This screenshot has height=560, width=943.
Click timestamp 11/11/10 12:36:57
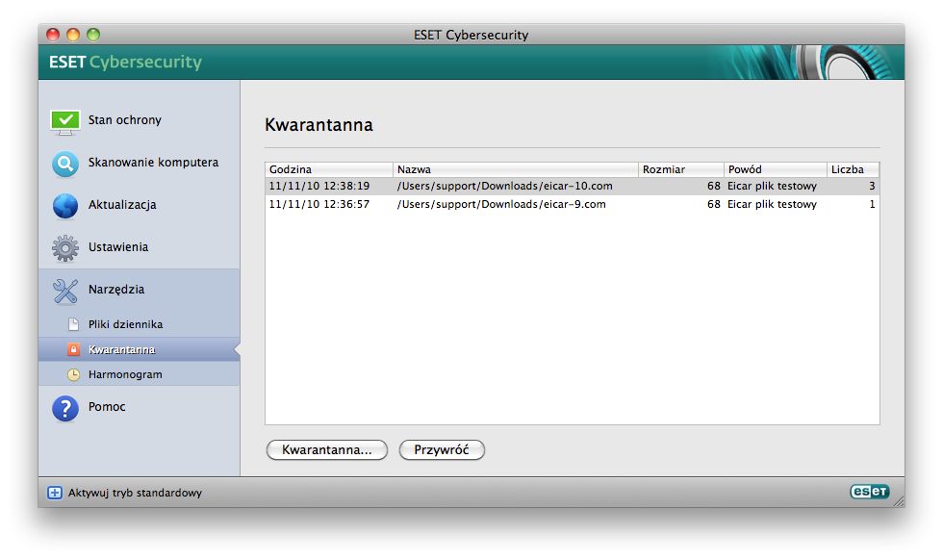pos(319,204)
